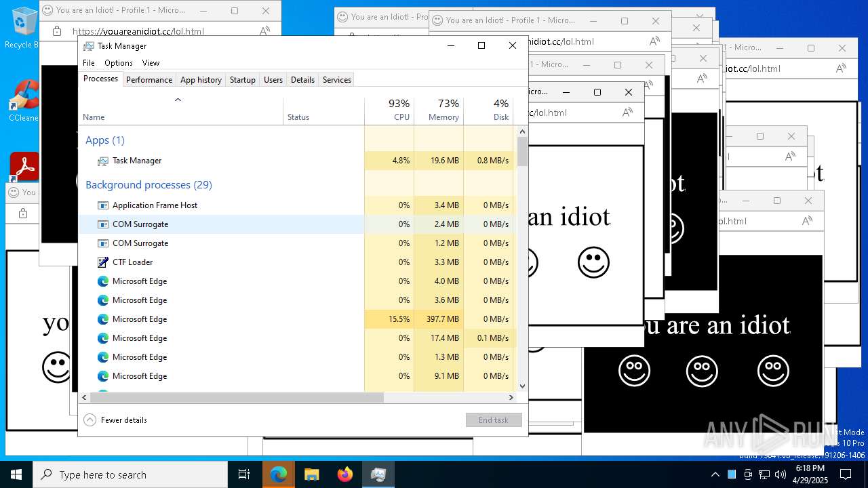Switch to the Details tab
The image size is (868, 488).
[x=302, y=80]
